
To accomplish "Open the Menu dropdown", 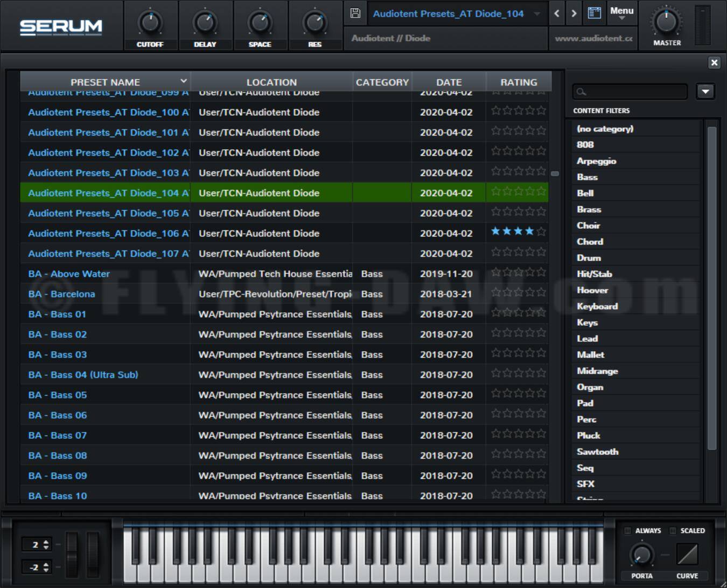I will [621, 13].
